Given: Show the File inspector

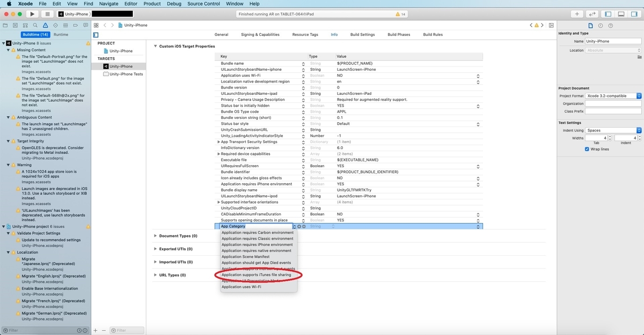Looking at the screenshot, I should (590, 25).
